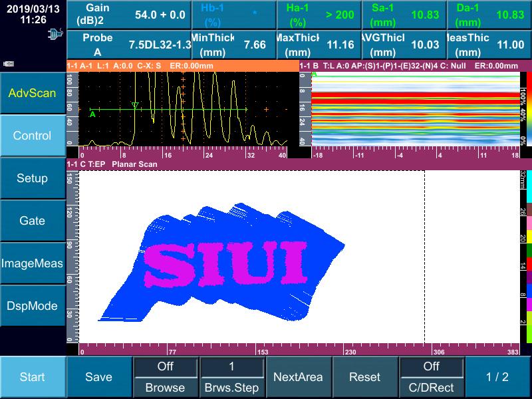Click the AVGThick value 10.03
This screenshot has height=399, width=532.
425,45
